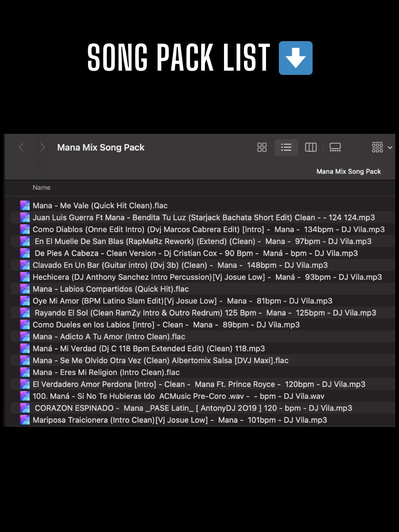Click the file icon of Mi Verdad
Image resolution: width=399 pixels, height=532 pixels.
(25, 349)
